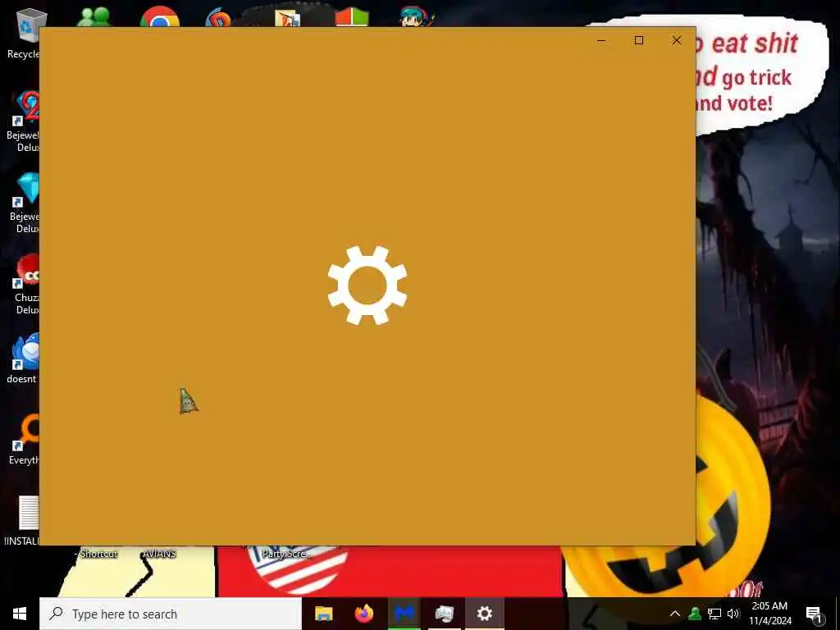Click the 'Type here to search' box
This screenshot has width=840, height=630.
171,614
